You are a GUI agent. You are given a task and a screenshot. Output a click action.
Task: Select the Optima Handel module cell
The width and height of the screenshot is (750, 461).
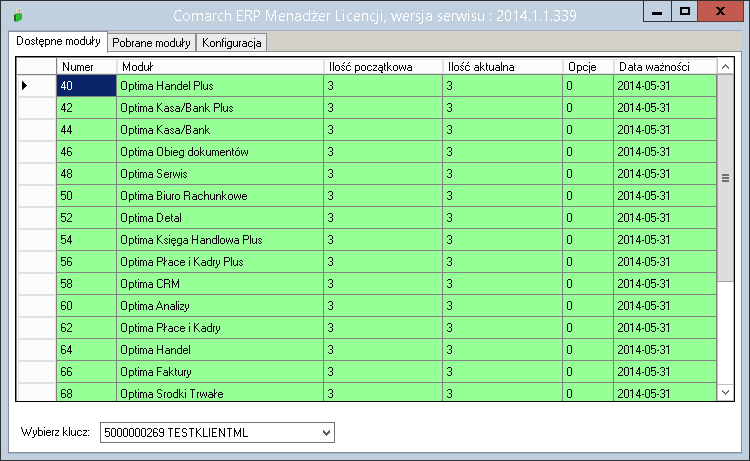click(x=220, y=350)
